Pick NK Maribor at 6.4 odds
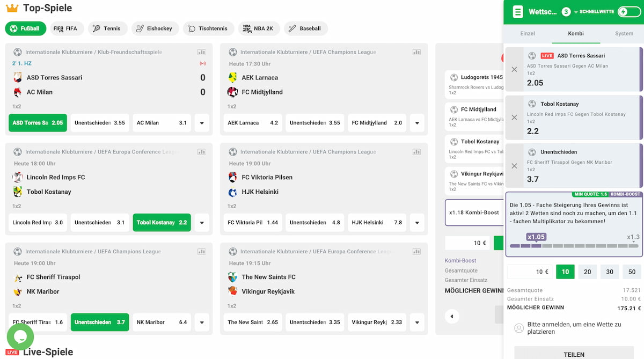644x359 pixels. click(x=162, y=323)
